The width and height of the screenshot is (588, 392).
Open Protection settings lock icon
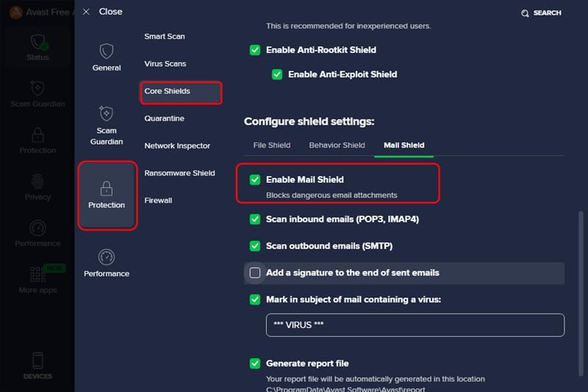coord(107,189)
